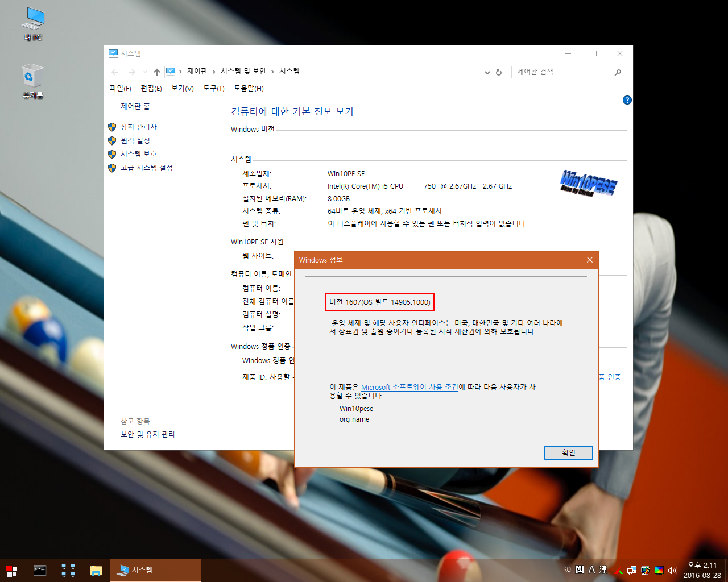Minimize the 시스템 window
Screen dimensions: 728x582
(568, 53)
